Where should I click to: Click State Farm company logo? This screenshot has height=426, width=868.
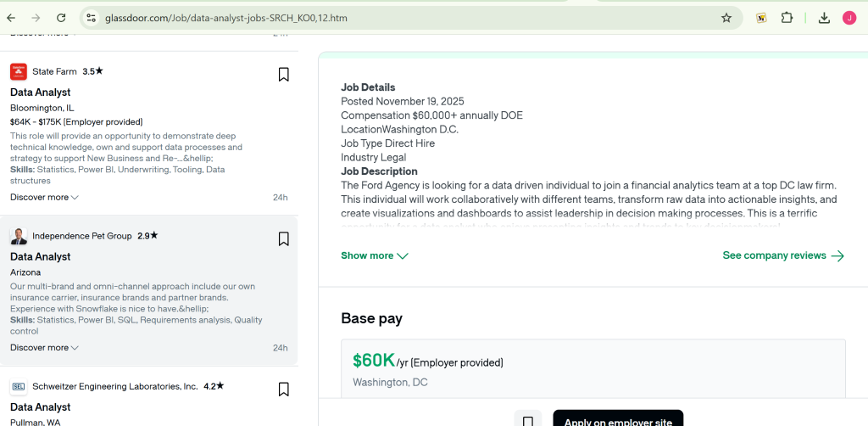[19, 71]
